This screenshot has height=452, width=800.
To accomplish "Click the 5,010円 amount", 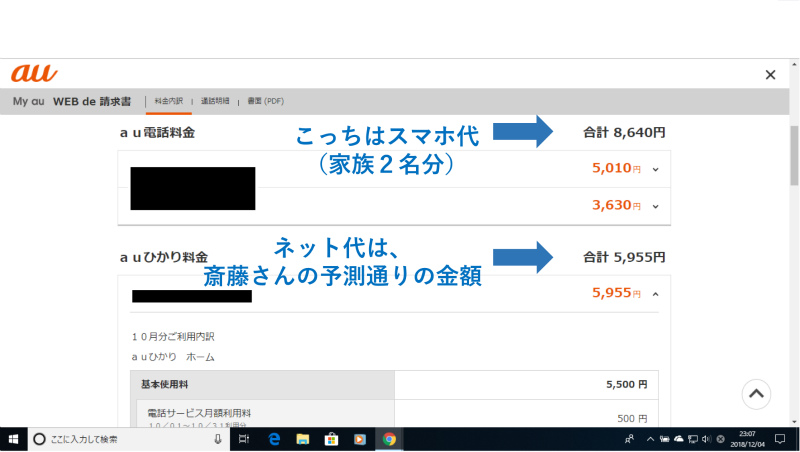I will [616, 168].
